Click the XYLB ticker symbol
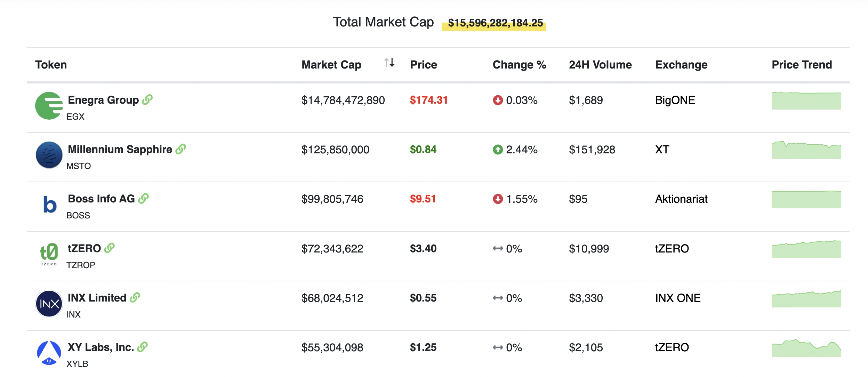 (77, 364)
